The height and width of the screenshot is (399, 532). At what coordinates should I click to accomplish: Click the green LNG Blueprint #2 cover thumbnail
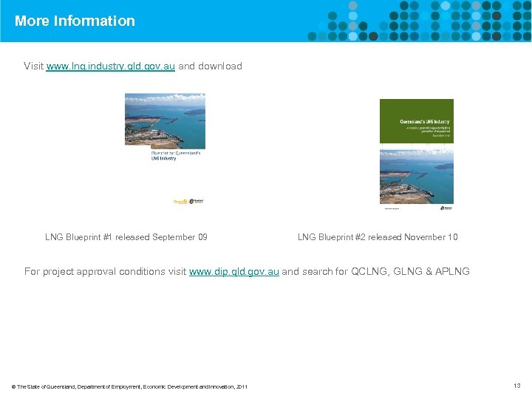417,155
